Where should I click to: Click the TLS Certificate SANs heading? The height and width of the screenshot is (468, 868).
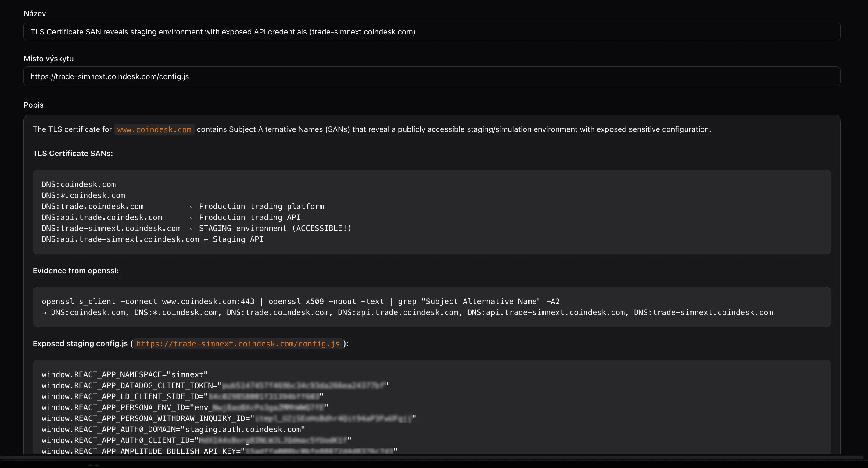pyautogui.click(x=73, y=153)
